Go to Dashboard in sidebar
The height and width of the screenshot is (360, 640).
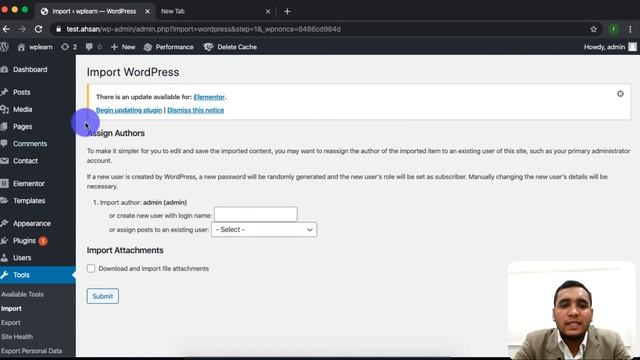tap(30, 69)
